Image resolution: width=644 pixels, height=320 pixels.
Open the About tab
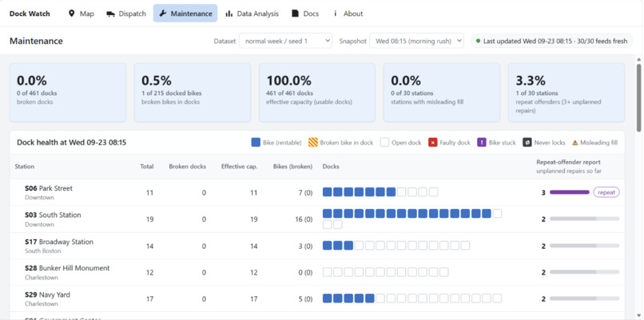(348, 14)
